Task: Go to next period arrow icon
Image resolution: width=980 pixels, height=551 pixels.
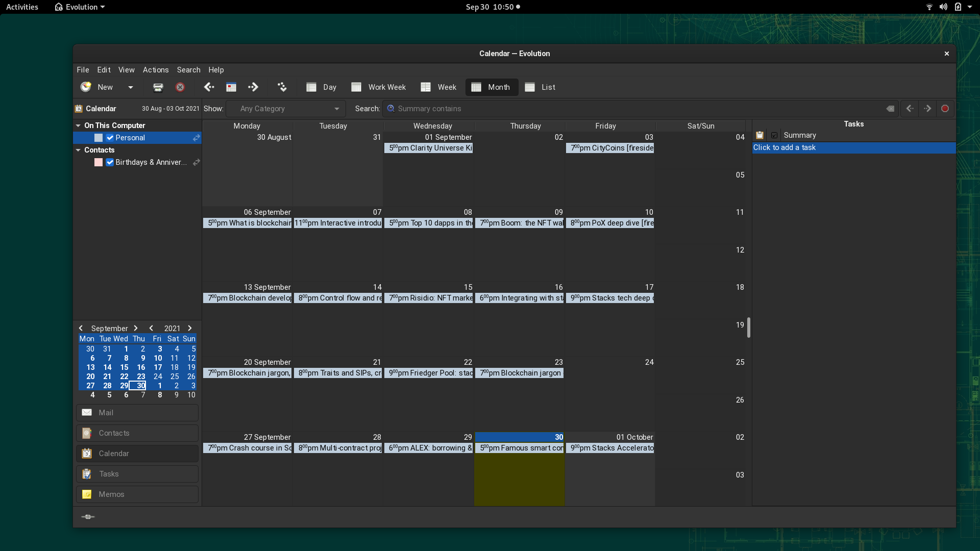Action: (x=253, y=87)
